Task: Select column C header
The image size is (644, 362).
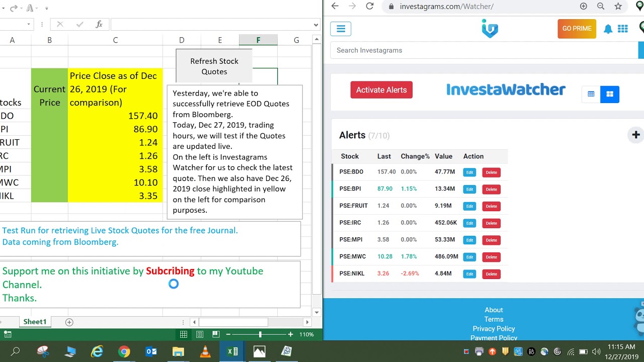Action: point(115,40)
